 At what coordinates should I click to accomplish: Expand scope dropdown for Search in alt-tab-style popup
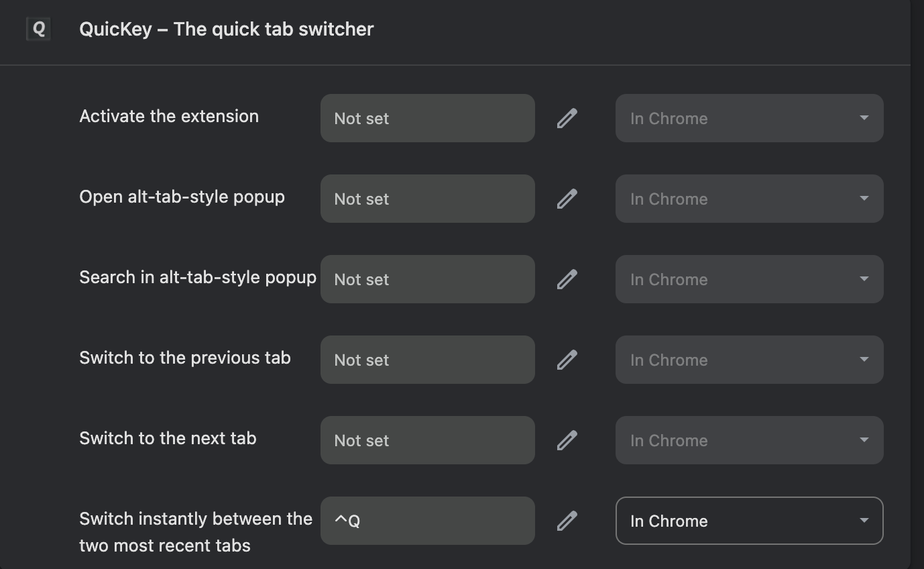(749, 279)
